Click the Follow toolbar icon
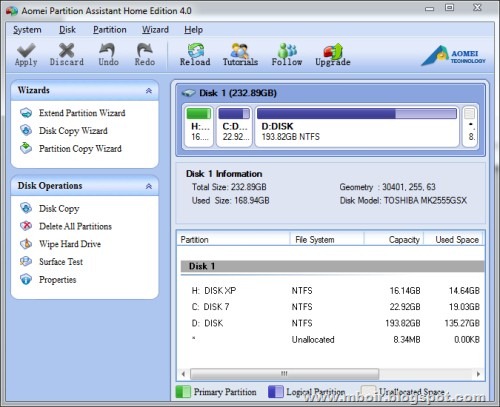This screenshot has height=407, width=500. (287, 55)
